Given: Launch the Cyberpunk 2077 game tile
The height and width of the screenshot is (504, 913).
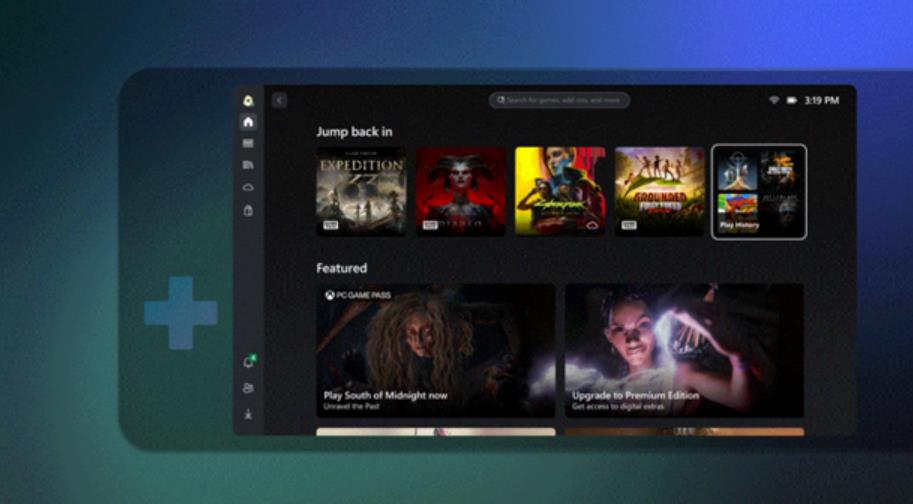Looking at the screenshot, I should 559,191.
